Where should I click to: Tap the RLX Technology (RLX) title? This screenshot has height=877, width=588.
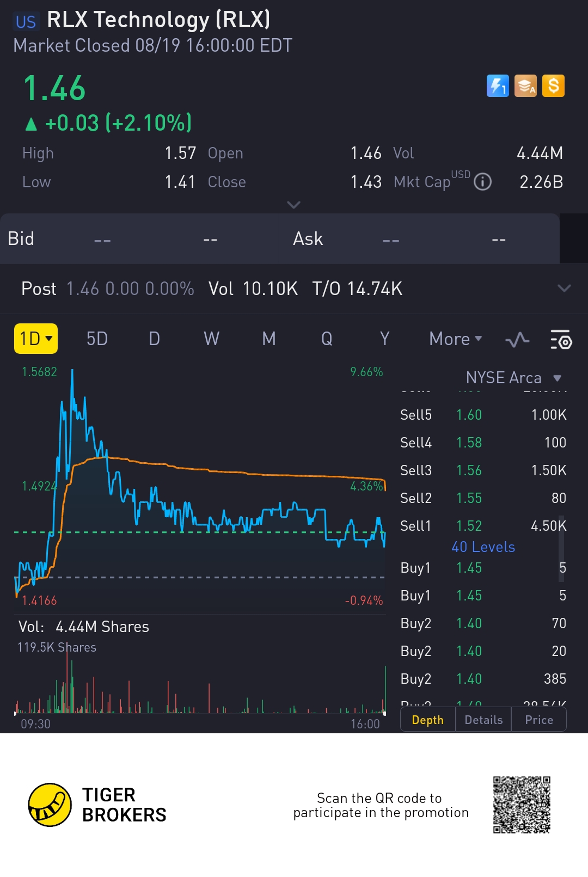pyautogui.click(x=158, y=20)
